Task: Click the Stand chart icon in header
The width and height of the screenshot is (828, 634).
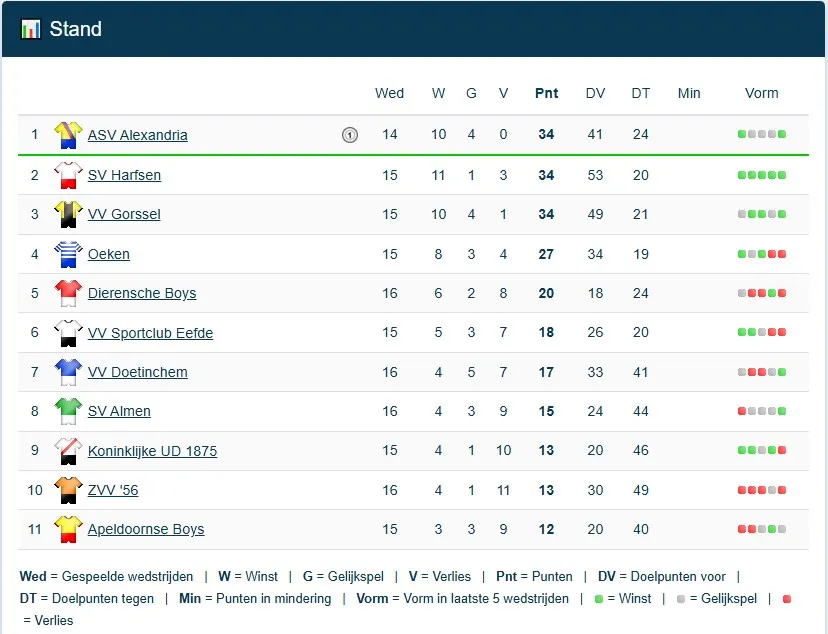Action: pos(31,29)
